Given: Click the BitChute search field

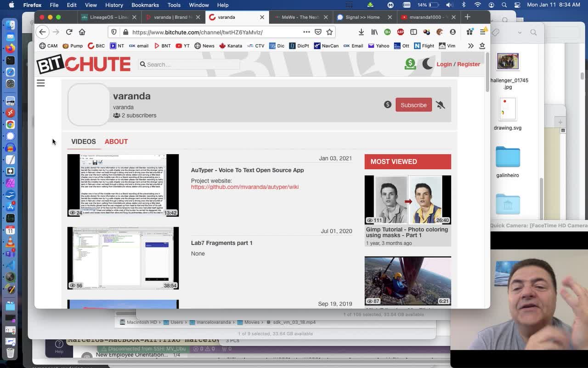Looking at the screenshot, I should coord(189,64).
